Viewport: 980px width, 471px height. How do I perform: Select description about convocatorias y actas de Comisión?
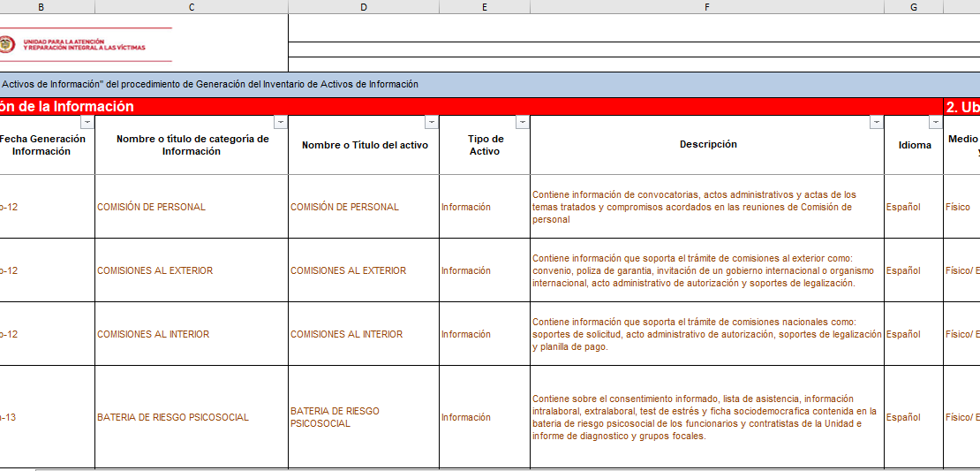[x=707, y=207]
